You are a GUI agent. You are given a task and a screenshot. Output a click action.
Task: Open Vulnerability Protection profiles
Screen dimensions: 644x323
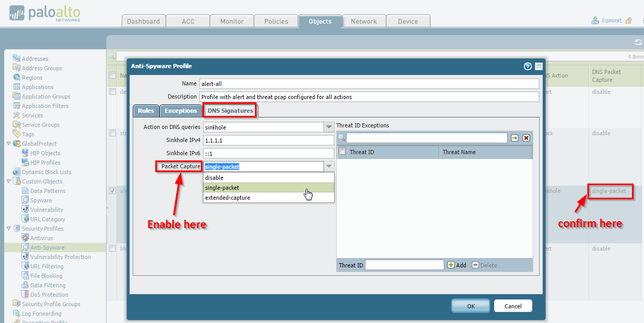pos(60,257)
